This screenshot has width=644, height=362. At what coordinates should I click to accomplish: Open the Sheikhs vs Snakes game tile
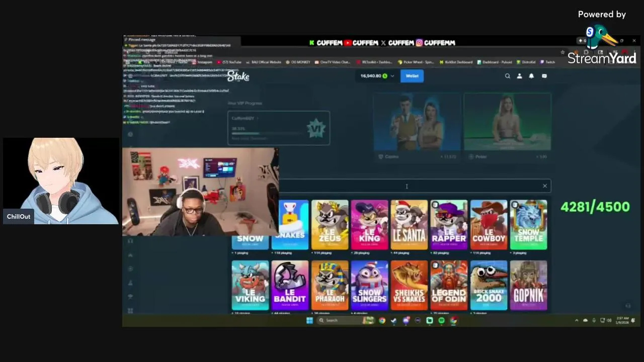tap(409, 285)
